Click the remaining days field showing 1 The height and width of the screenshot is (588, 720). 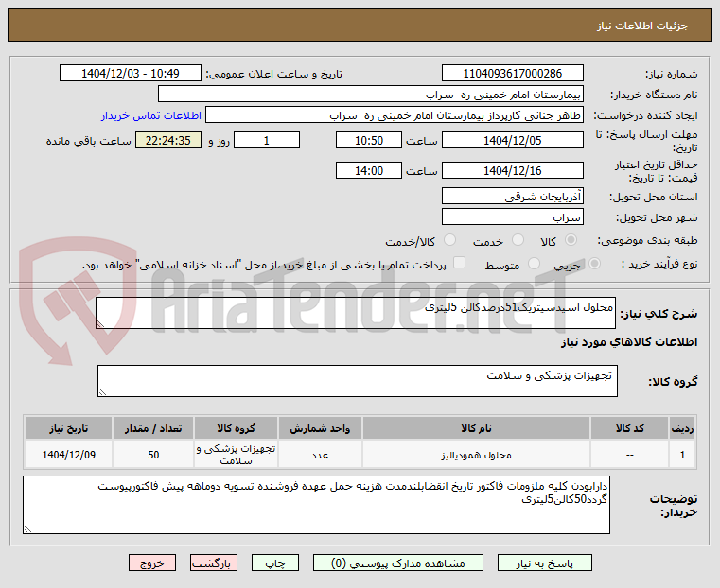267,140
